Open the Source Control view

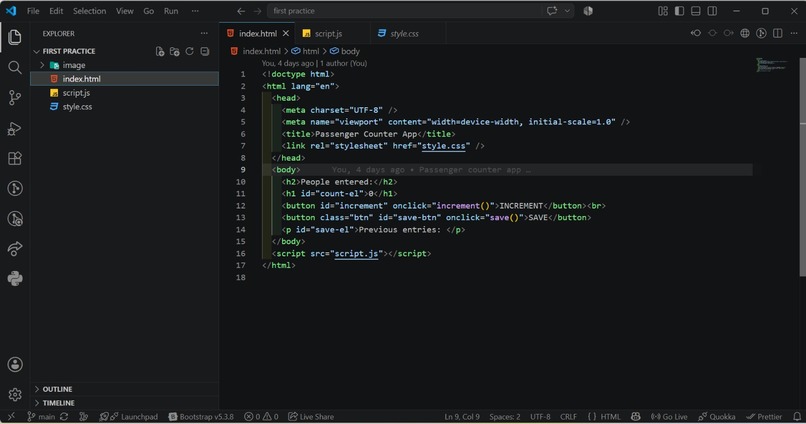(15, 98)
